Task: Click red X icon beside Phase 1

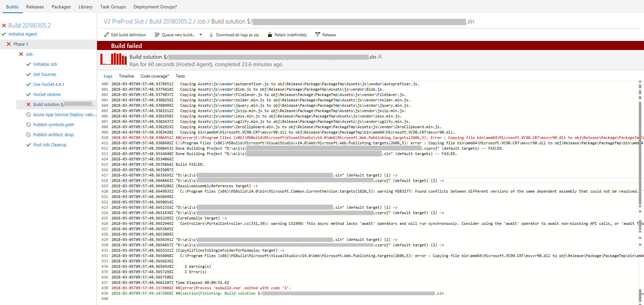Action: [9, 44]
